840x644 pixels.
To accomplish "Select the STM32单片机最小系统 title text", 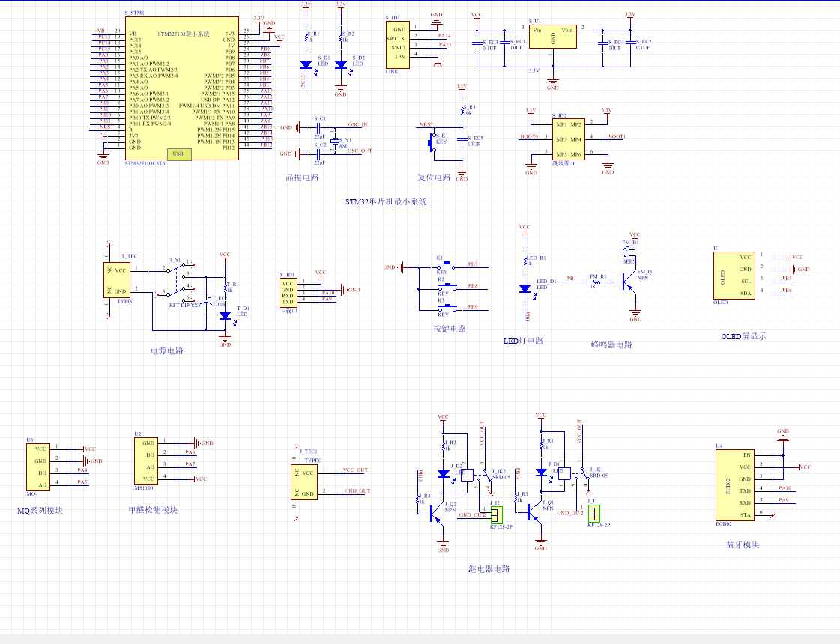I will click(386, 202).
